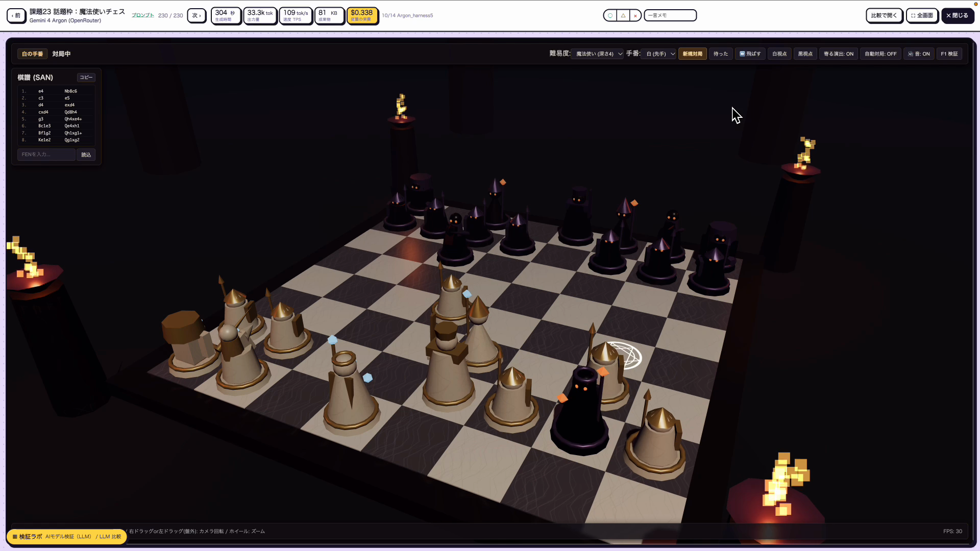The width and height of the screenshot is (980, 551).
Task: Open the 難易度 difficulty dropdown
Action: coord(598,54)
